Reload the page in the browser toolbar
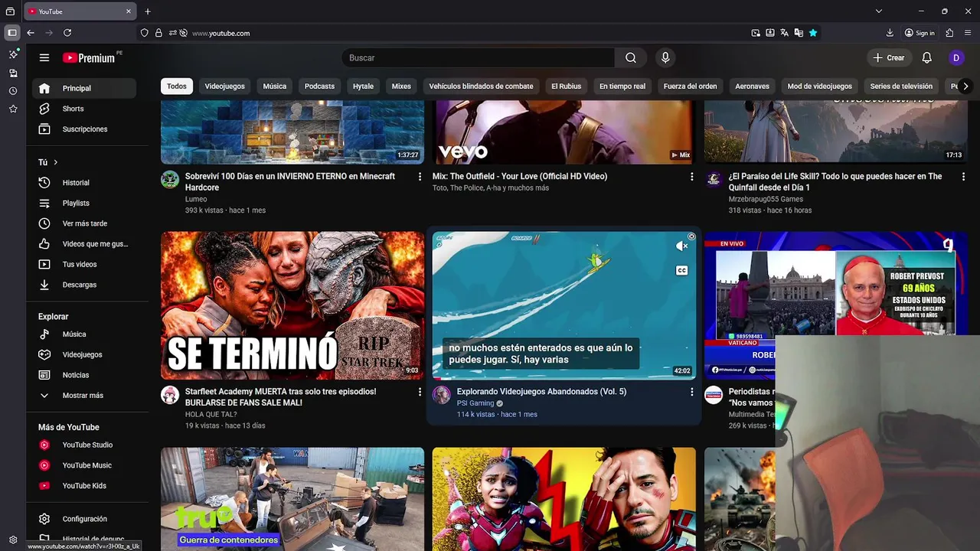Viewport: 980px width, 551px height. (x=67, y=33)
